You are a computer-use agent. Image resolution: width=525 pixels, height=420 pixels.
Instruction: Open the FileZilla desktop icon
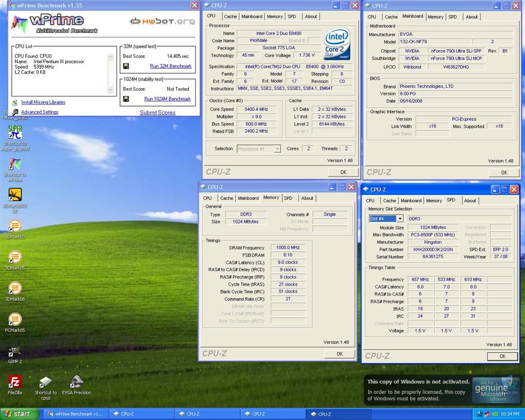click(15, 382)
